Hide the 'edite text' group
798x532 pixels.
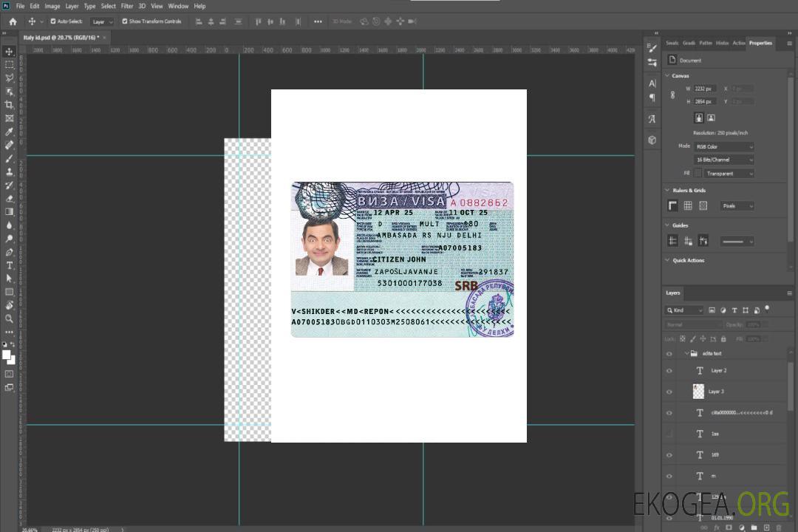[669, 354]
